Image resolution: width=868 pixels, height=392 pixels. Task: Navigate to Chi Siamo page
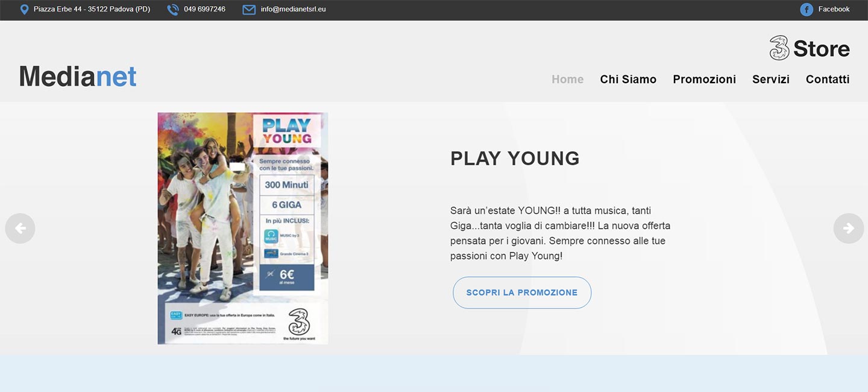[x=628, y=79]
